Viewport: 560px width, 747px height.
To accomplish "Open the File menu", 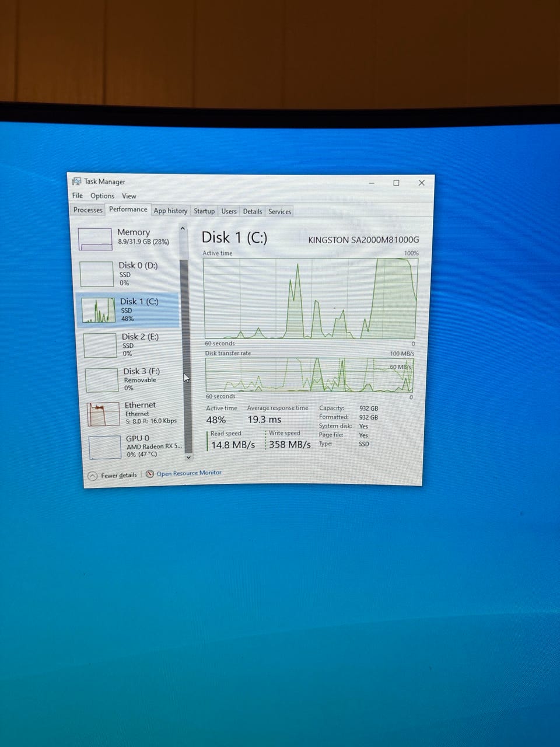I will [78, 196].
